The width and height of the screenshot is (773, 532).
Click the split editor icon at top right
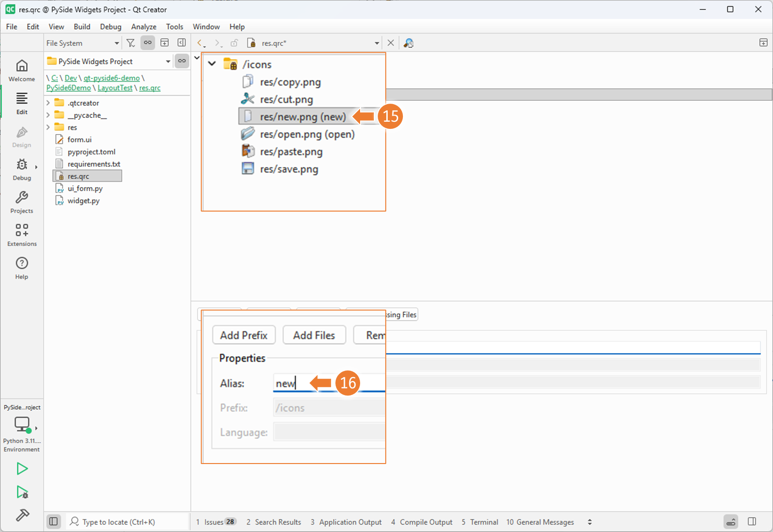[763, 43]
